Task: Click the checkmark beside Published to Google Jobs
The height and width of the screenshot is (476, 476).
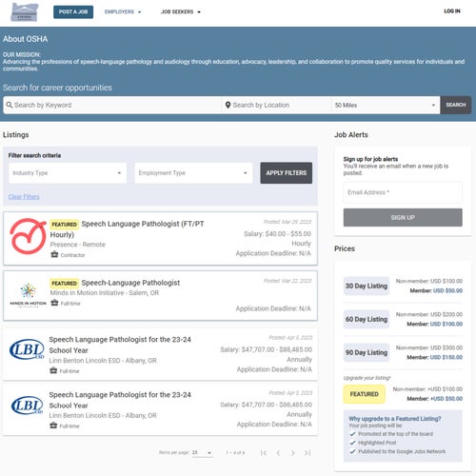Action: click(x=352, y=451)
